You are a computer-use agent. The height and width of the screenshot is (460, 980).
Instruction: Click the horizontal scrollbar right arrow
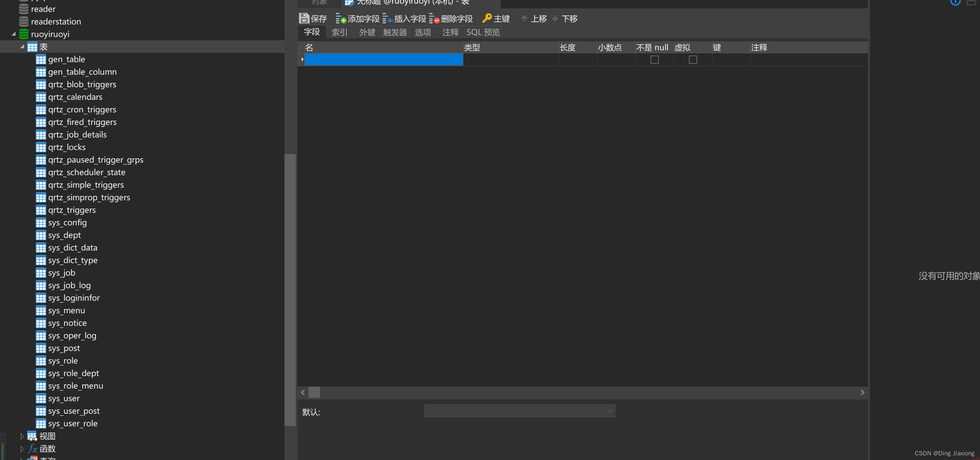[862, 392]
